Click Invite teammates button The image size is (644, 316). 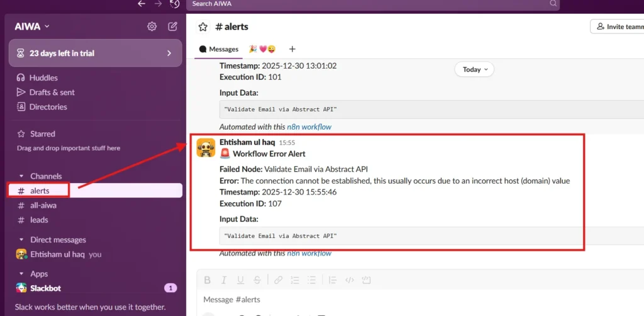pos(617,26)
